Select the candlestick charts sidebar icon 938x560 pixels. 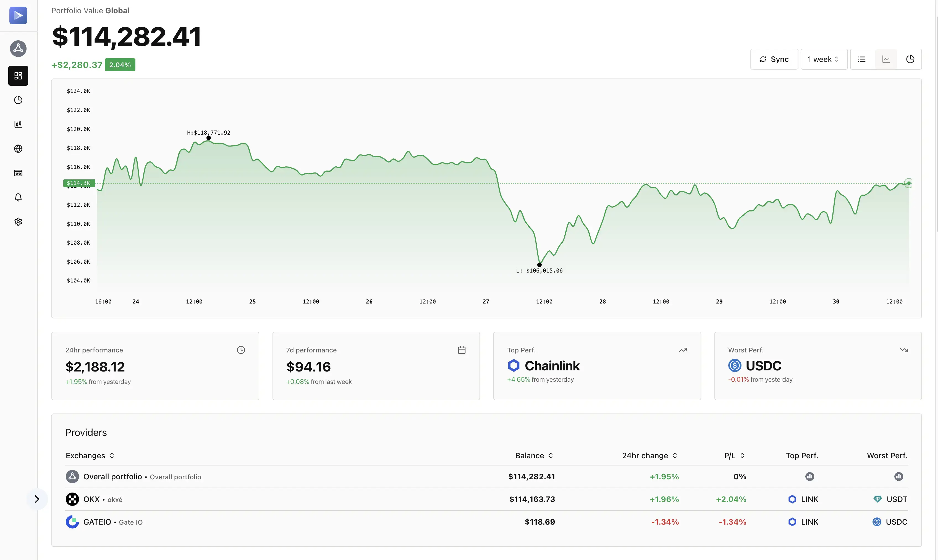point(18,124)
